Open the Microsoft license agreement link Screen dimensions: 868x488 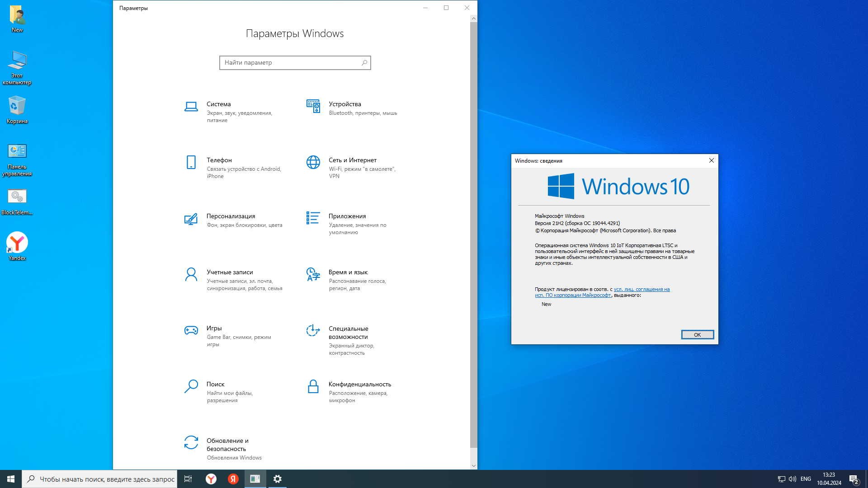coord(641,290)
